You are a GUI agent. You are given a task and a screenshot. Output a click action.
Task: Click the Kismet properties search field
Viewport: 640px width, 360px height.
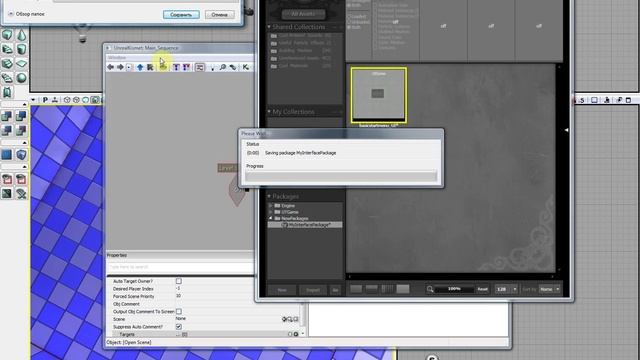[x=180, y=267]
